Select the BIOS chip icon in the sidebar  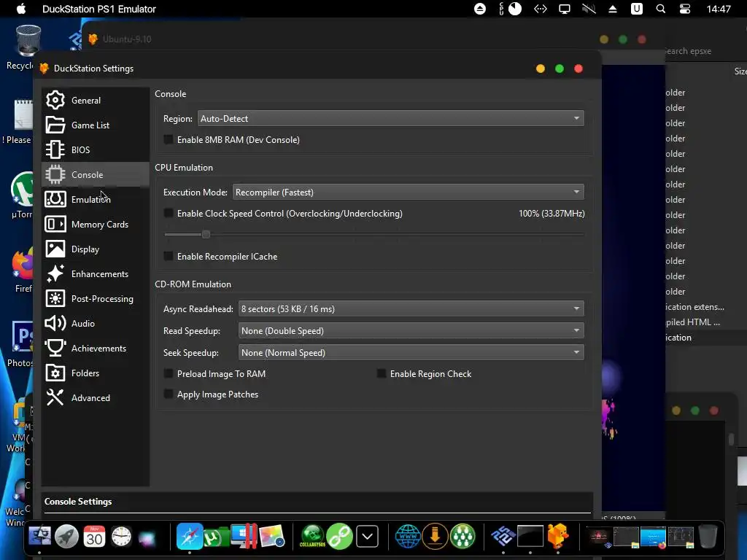(55, 150)
